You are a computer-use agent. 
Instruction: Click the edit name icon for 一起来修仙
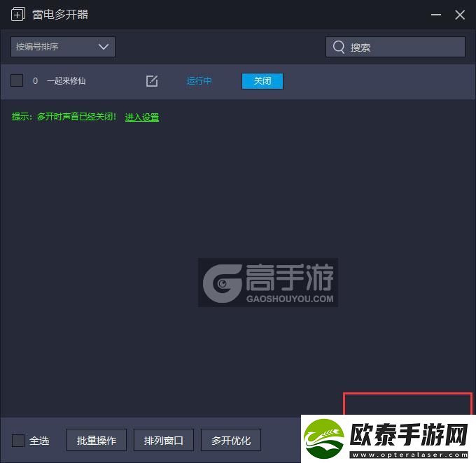tap(152, 81)
